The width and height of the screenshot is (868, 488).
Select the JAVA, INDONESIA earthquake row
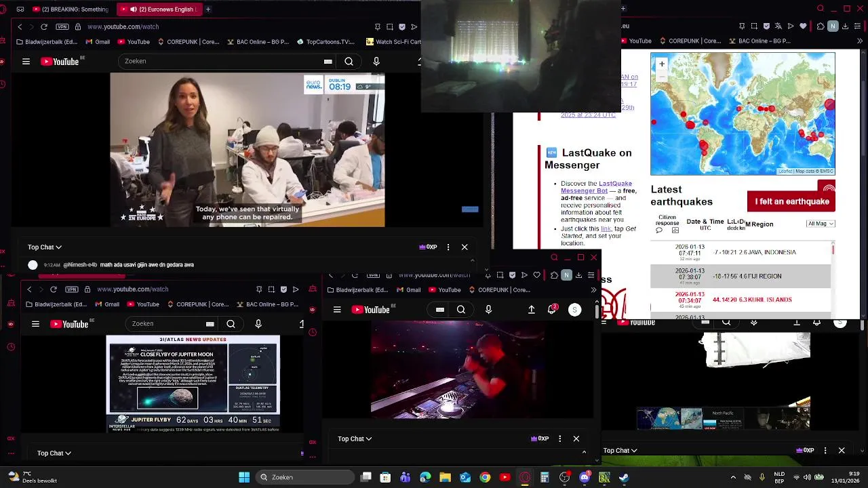coord(741,252)
